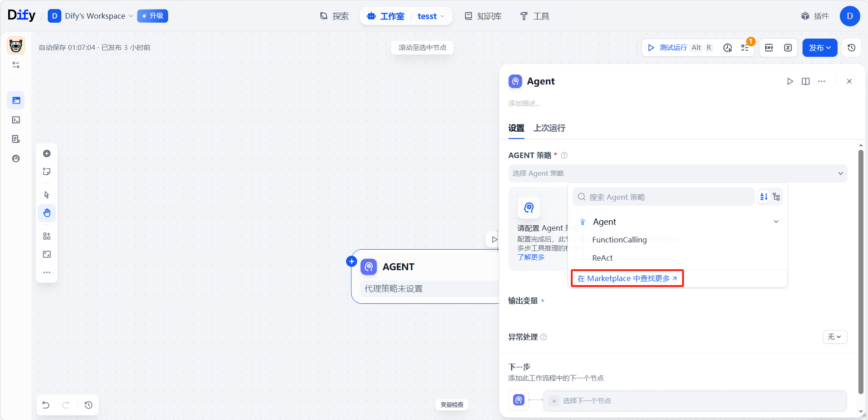
Task: Expand the 输出变量 section
Action: 526,301
